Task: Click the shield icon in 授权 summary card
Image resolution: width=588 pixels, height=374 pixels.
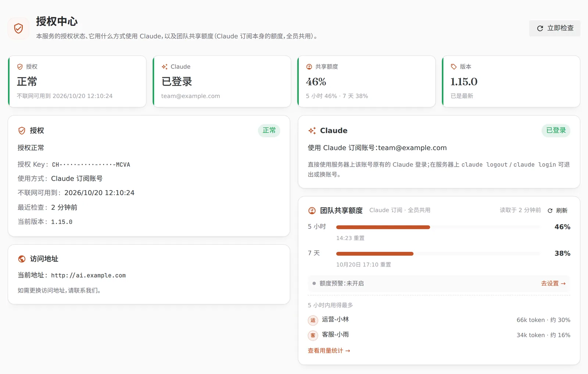Action: 20,67
